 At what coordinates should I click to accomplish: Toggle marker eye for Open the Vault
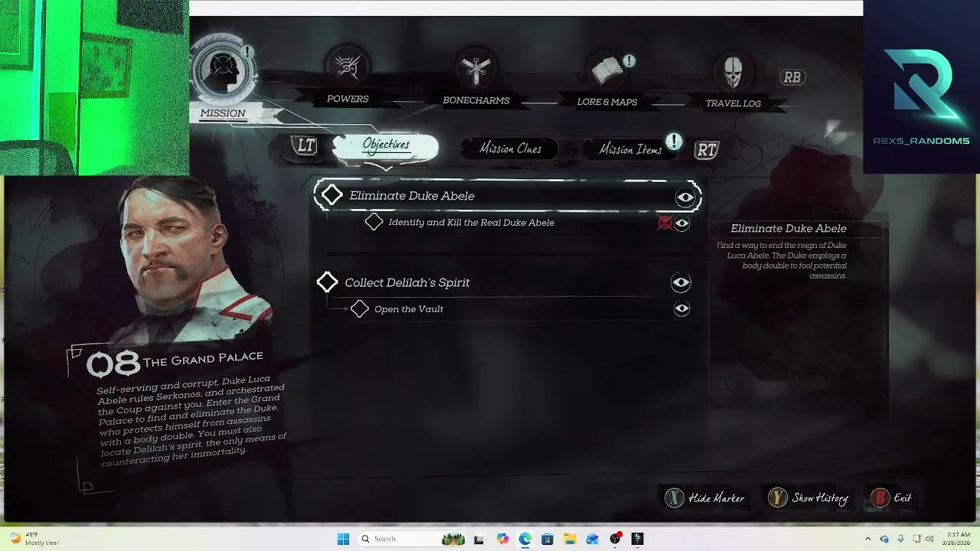click(x=681, y=308)
